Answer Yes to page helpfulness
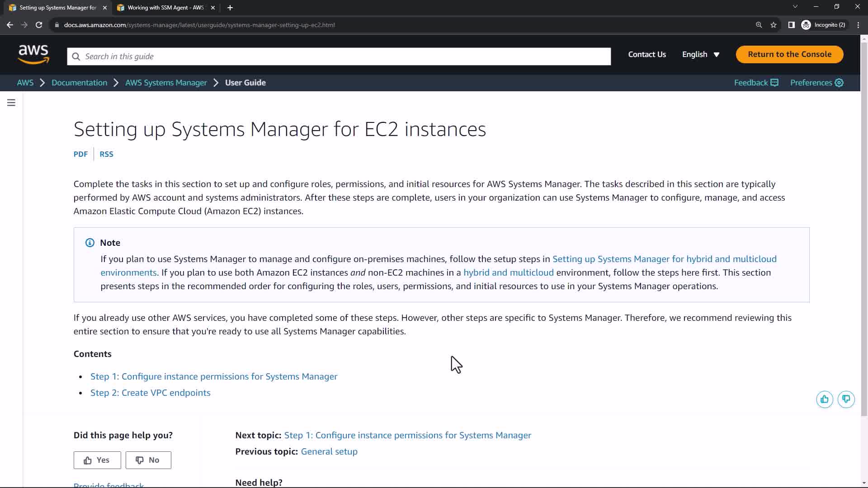 pyautogui.click(x=97, y=460)
